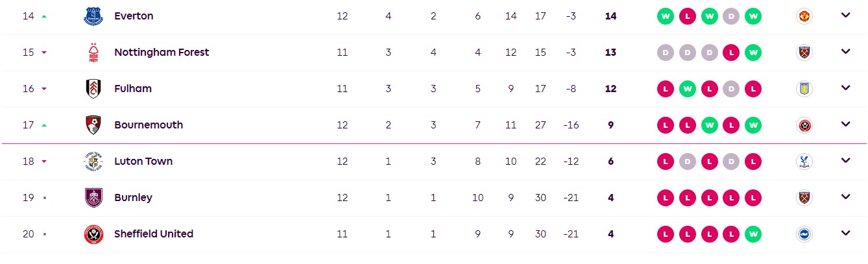Expand the Burnley row chevron
This screenshot has width=868, height=264.
[x=845, y=197]
